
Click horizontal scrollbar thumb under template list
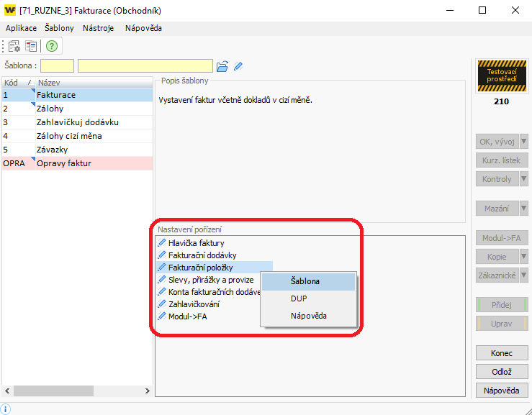53,391
